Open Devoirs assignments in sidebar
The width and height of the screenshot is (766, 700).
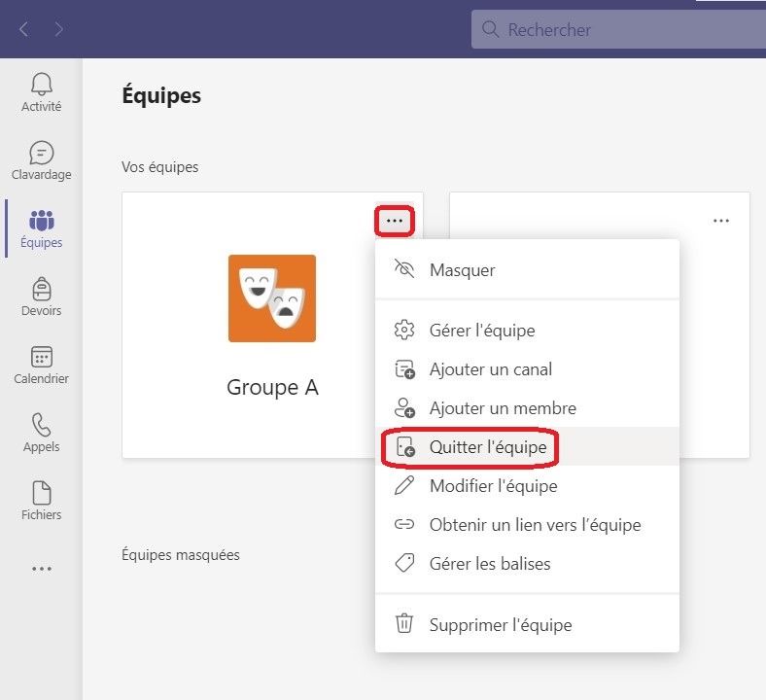coord(41,297)
